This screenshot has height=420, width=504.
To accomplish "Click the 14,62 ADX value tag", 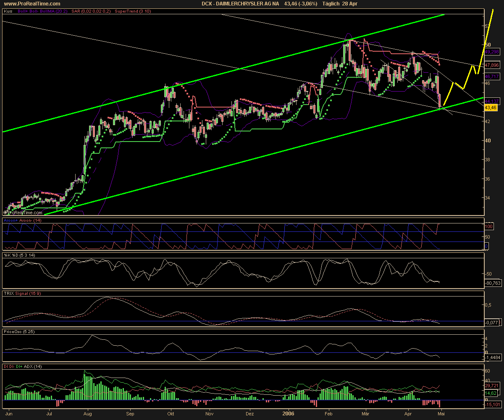I will click(x=490, y=393).
